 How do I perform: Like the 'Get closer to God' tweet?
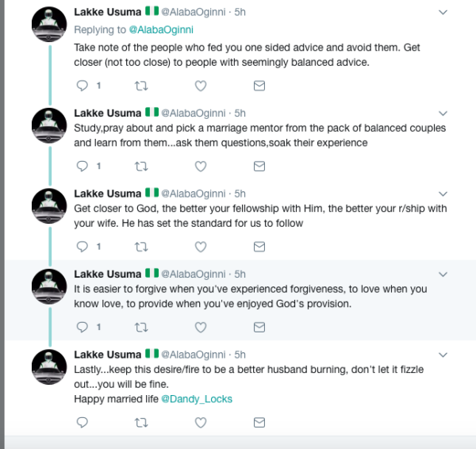[201, 247]
